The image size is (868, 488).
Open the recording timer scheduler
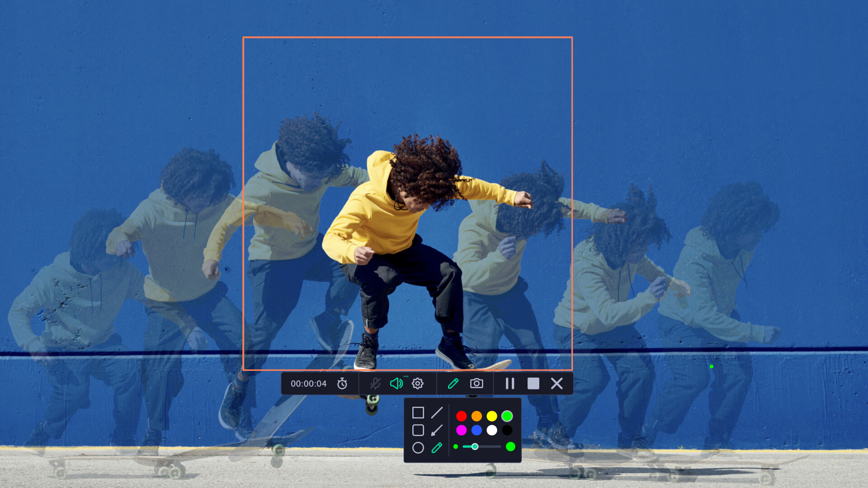tap(342, 384)
